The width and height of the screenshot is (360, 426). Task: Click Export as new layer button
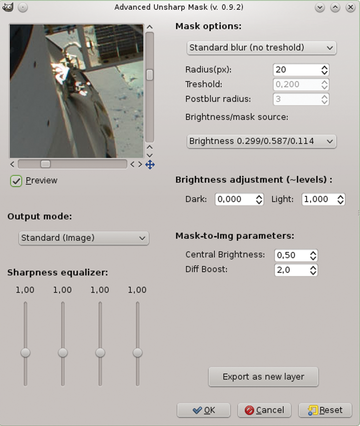point(263,377)
